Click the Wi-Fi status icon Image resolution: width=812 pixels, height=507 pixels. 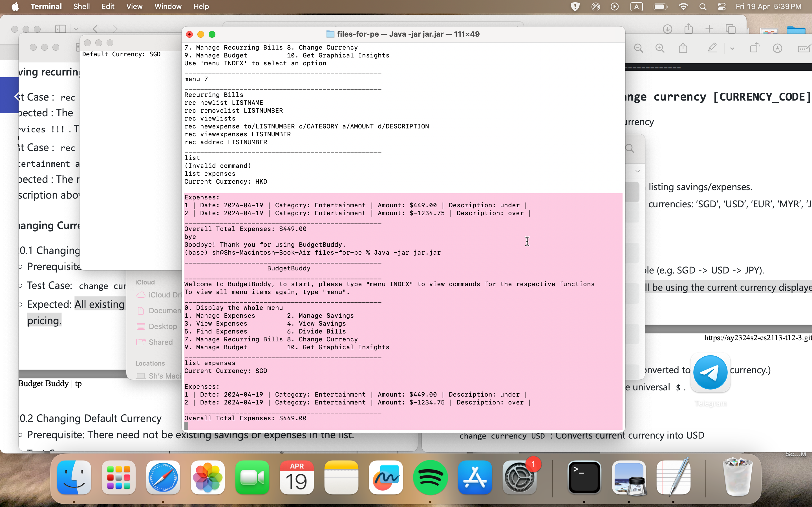coord(683,6)
